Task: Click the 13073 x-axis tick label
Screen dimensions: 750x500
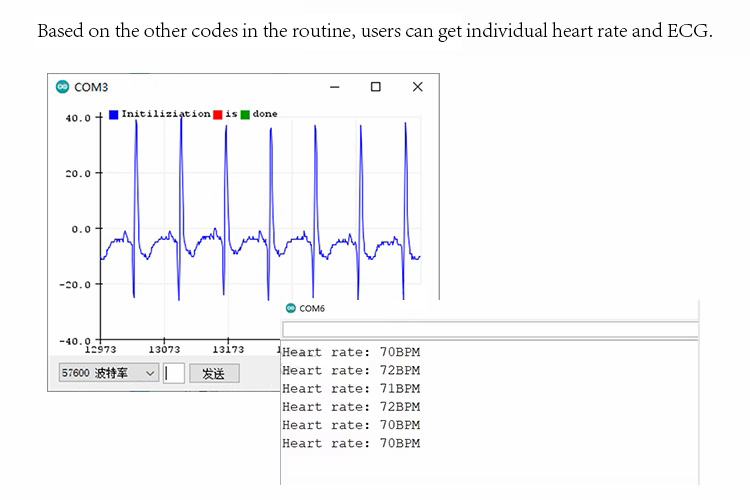Action: [164, 349]
